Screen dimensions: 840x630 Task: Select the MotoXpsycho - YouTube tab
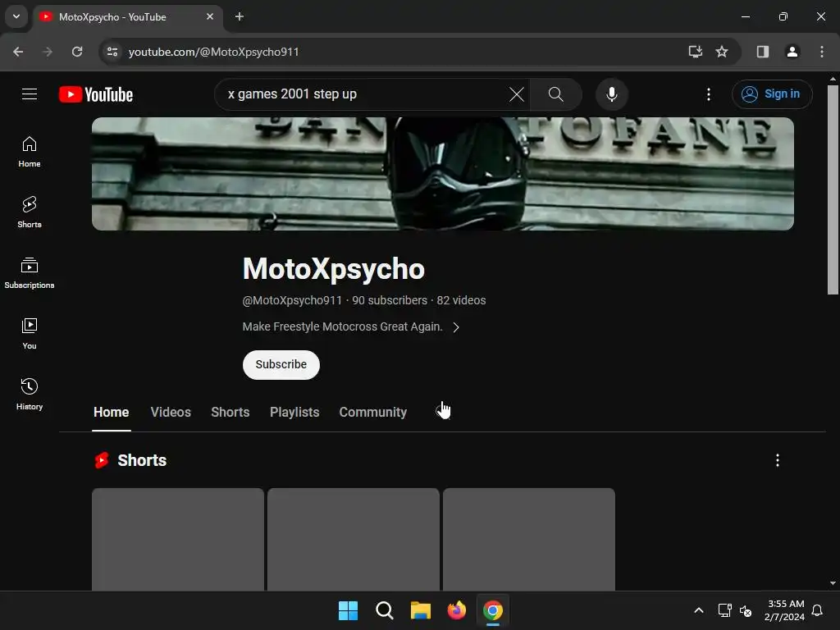tap(127, 17)
